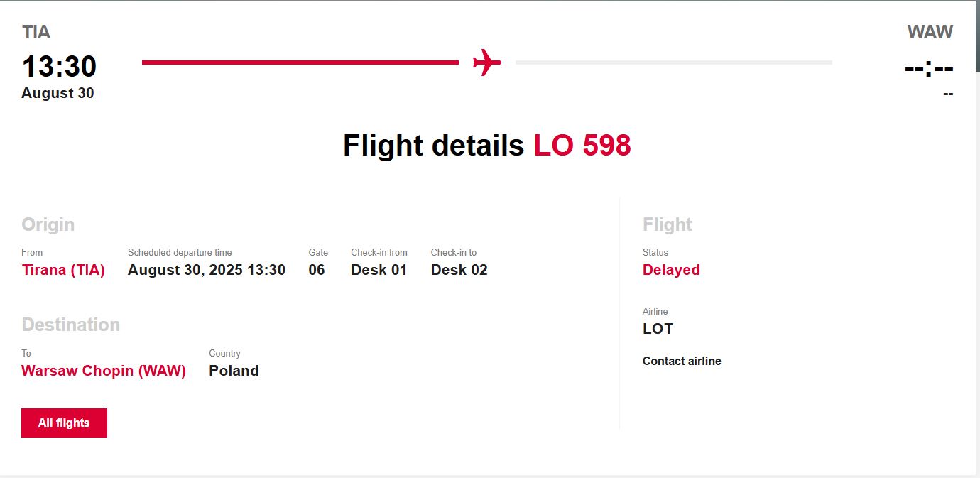
Task: Click the Gate 06 value
Action: (317, 270)
